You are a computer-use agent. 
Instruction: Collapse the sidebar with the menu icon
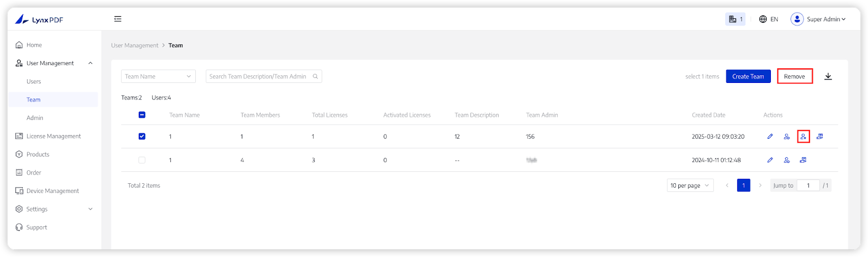pos(118,19)
